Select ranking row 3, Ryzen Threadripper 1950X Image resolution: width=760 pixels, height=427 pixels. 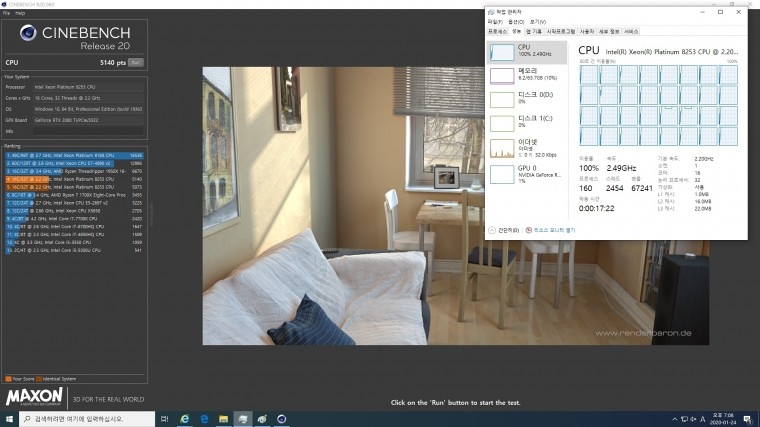point(74,171)
